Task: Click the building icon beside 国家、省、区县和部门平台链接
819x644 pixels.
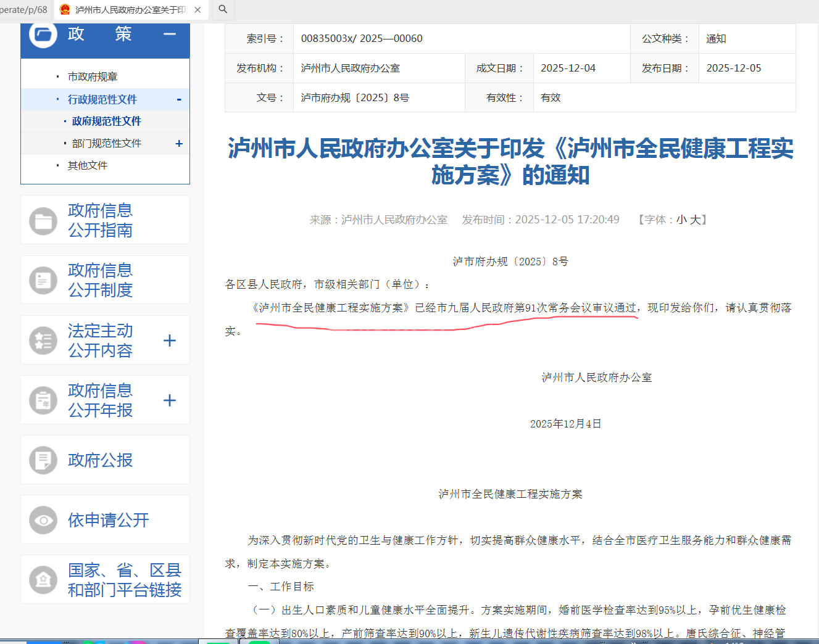Action: coord(43,580)
